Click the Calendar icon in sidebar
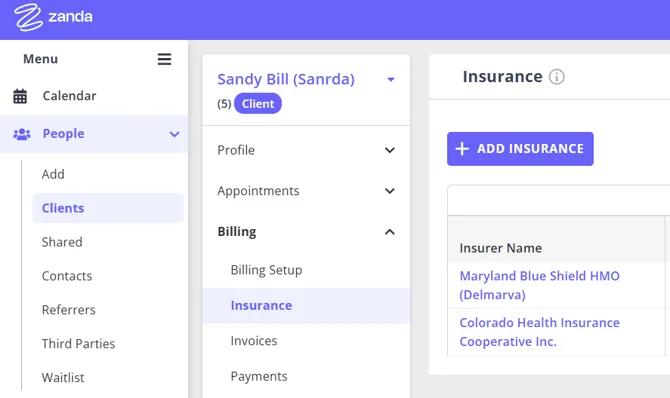This screenshot has width=670, height=398. pos(20,96)
